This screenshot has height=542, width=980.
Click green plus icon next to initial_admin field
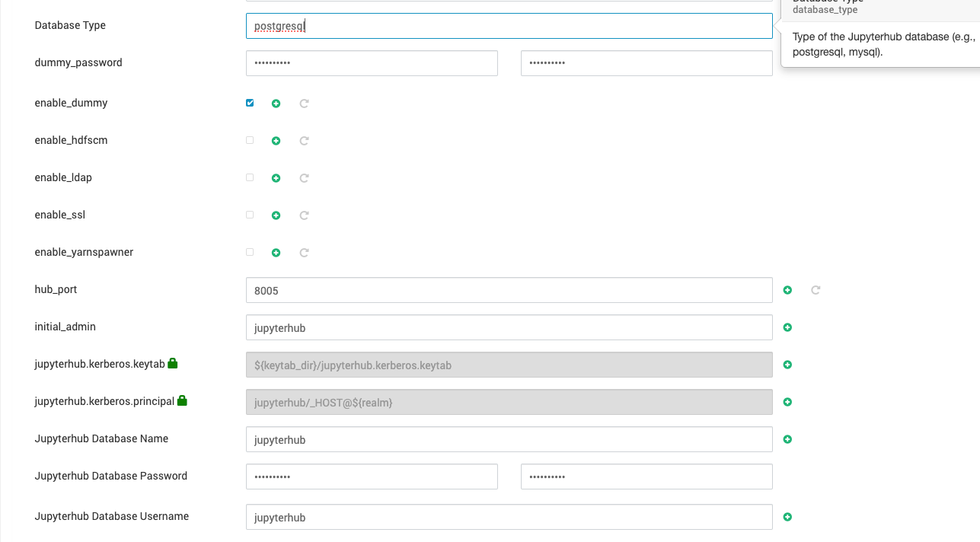(787, 327)
